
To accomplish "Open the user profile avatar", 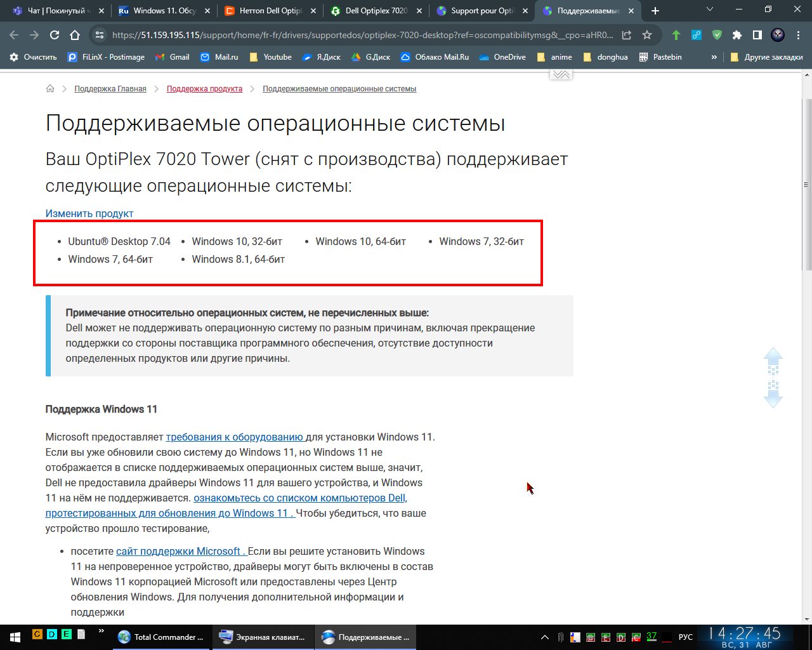I will (x=778, y=36).
